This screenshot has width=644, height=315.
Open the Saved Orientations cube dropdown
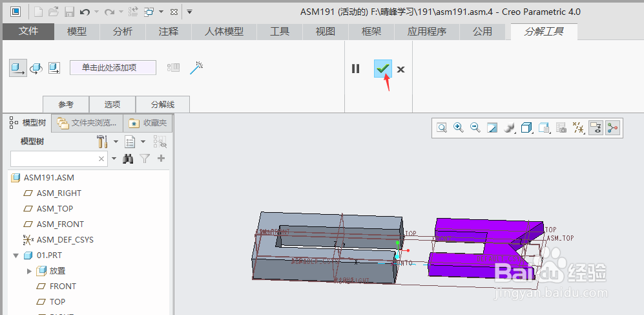tap(526, 128)
